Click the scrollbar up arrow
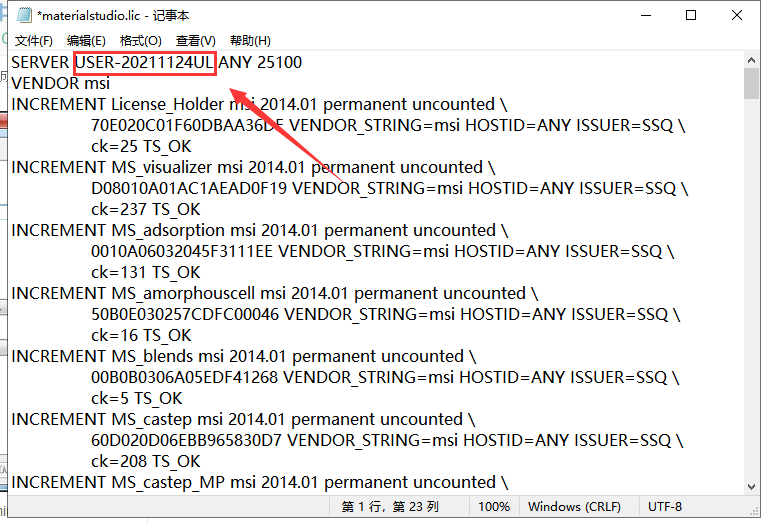Image resolution: width=768 pixels, height=525 pixels. [x=751, y=60]
